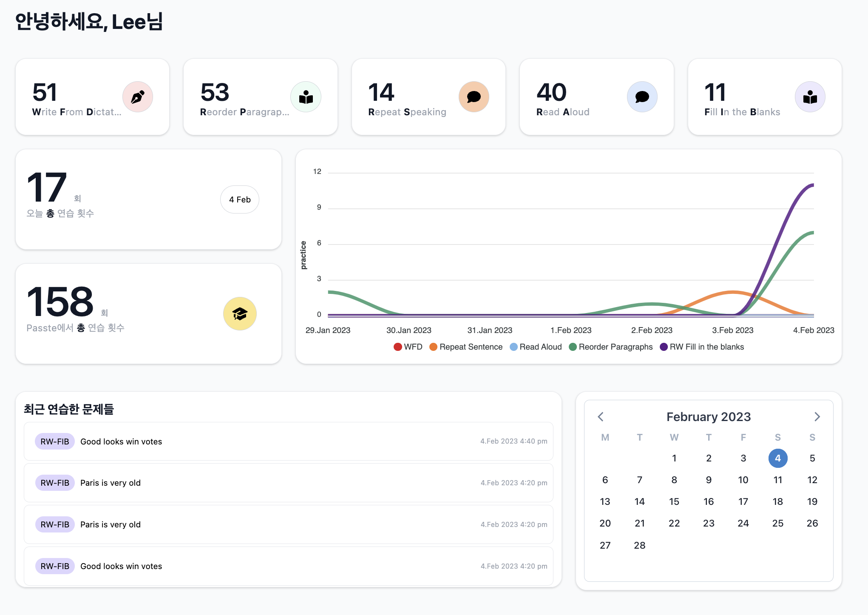Image resolution: width=868 pixels, height=615 pixels.
Task: Open the Read Aloud stats card
Action: point(596,97)
